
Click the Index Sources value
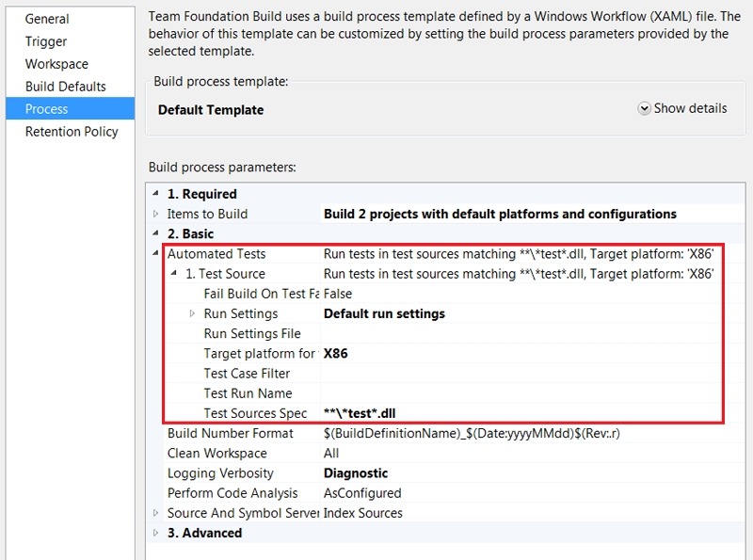(x=362, y=513)
